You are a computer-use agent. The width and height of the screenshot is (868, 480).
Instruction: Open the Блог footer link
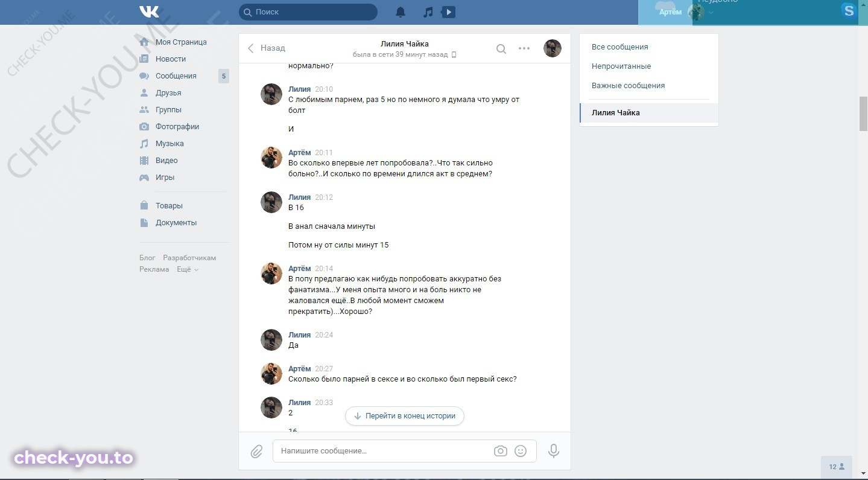147,258
